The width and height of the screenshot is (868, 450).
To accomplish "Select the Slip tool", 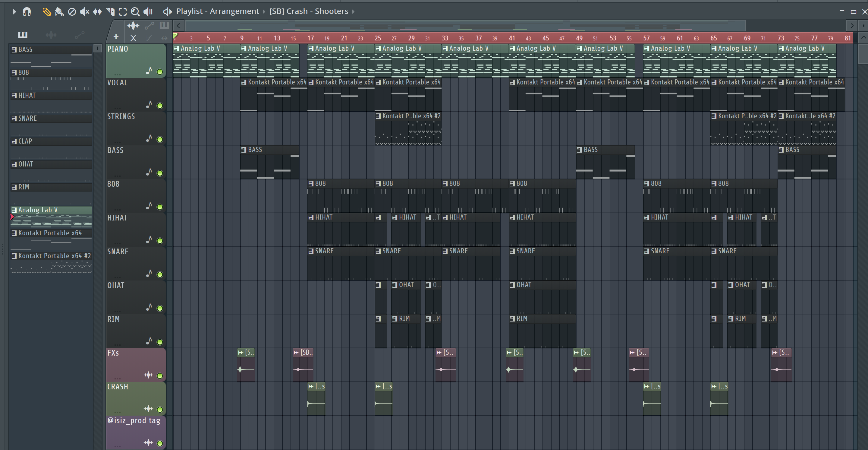I will pyautogui.click(x=97, y=12).
